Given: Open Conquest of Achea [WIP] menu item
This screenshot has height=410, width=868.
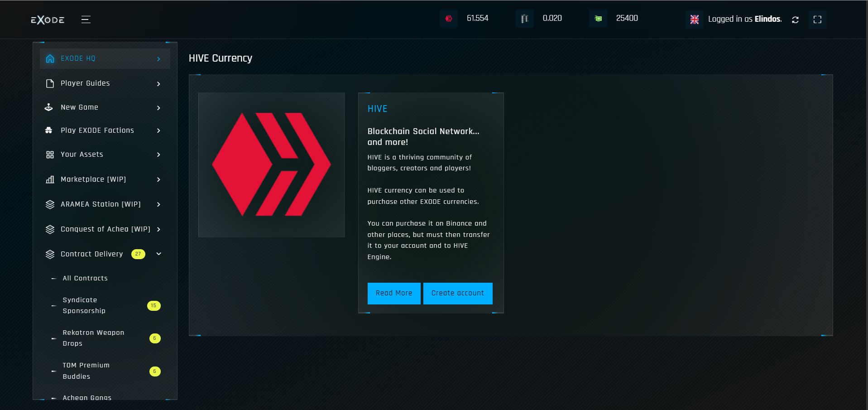Looking at the screenshot, I should pos(105,229).
